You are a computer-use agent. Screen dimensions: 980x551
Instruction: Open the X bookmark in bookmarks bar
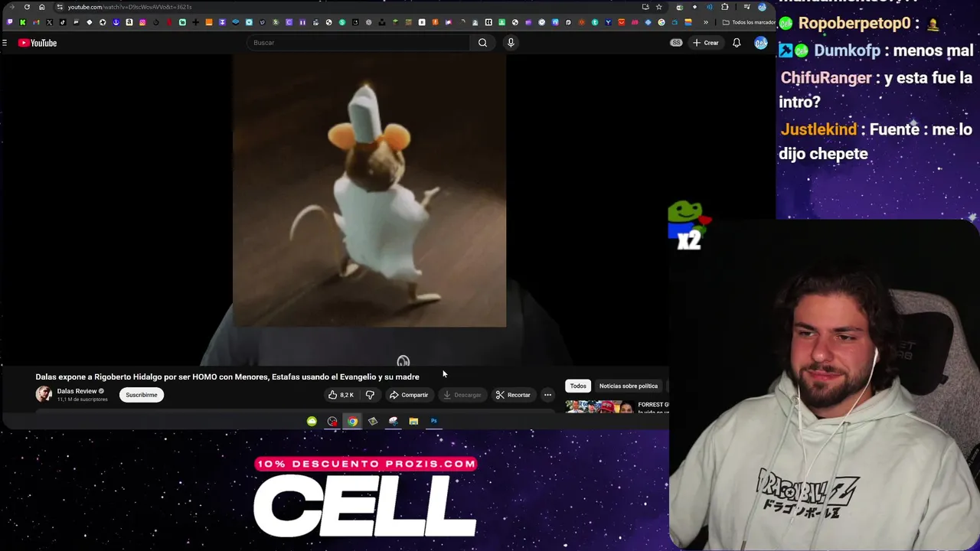click(x=49, y=22)
